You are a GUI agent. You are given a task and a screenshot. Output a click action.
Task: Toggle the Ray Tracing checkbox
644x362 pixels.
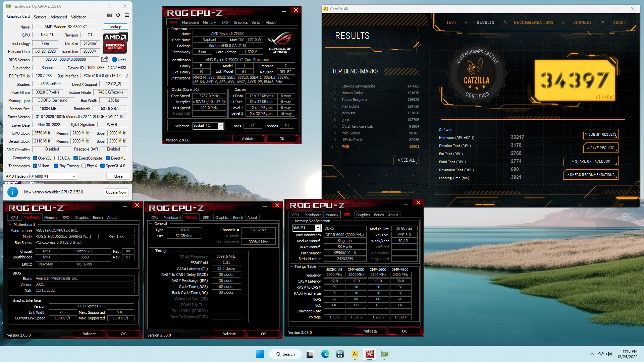(56, 166)
